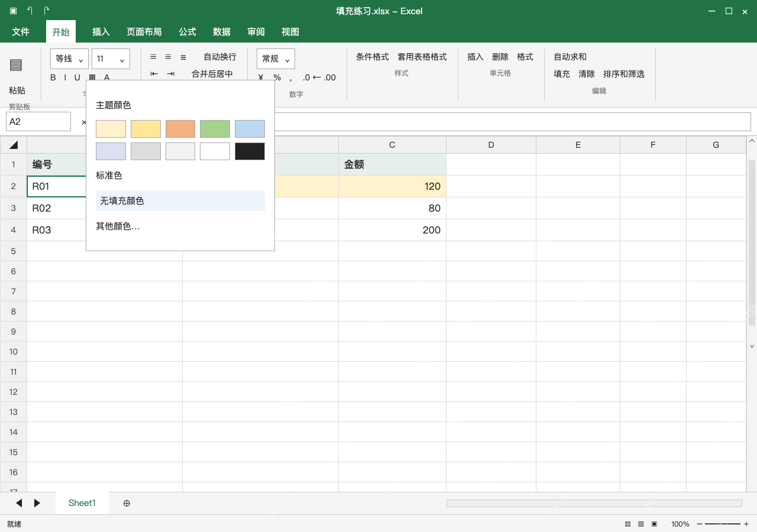Choose 无填充颜色 in the fill menu
This screenshot has height=532, width=757.
[x=180, y=201]
